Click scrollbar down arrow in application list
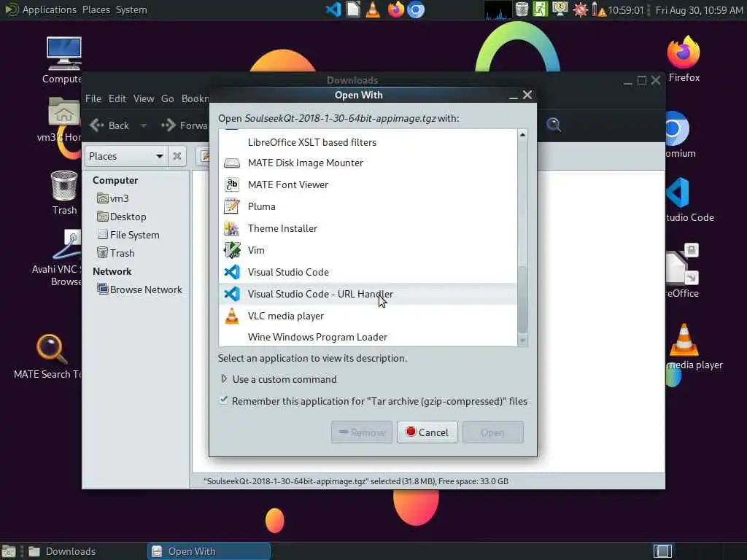 (522, 340)
